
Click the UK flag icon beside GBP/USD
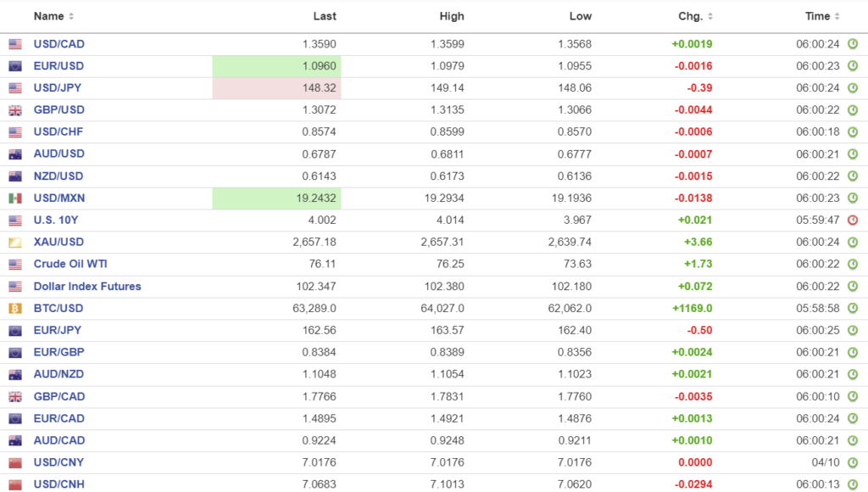tap(15, 110)
